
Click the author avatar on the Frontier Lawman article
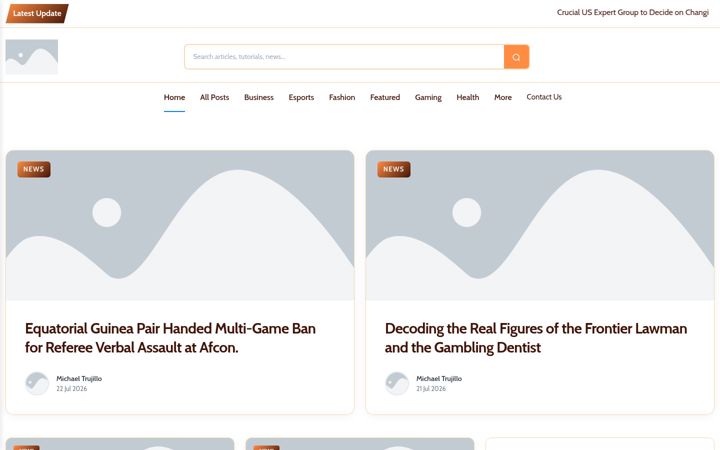pyautogui.click(x=397, y=383)
